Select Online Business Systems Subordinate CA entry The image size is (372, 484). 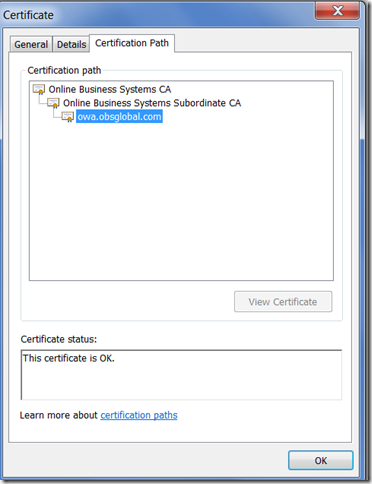point(152,103)
